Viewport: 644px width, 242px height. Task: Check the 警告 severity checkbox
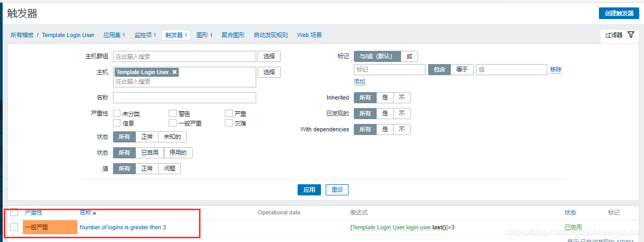[x=172, y=113]
